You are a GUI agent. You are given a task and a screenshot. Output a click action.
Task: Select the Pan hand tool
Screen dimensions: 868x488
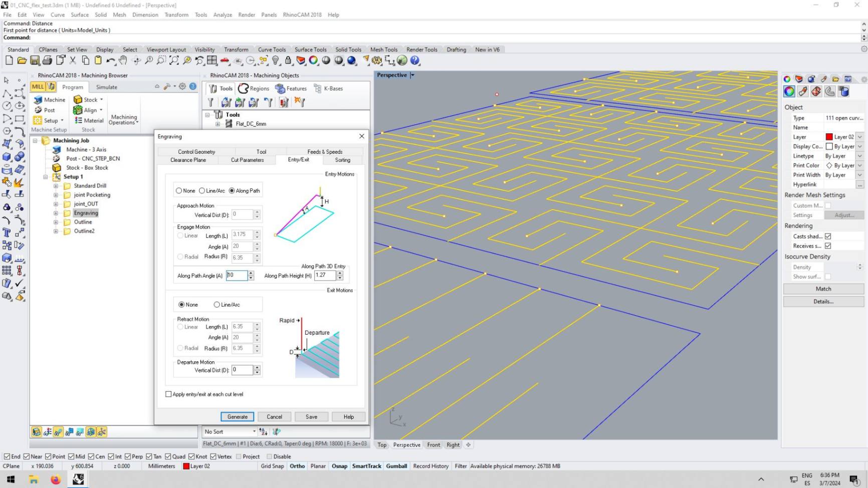tap(123, 61)
